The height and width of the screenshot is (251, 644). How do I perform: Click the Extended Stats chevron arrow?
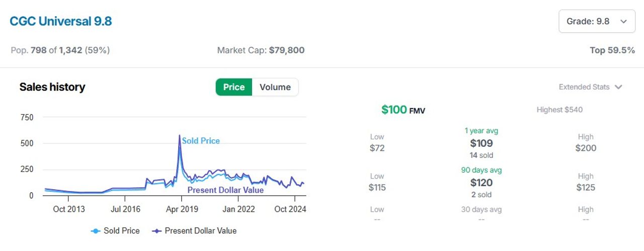click(618, 87)
